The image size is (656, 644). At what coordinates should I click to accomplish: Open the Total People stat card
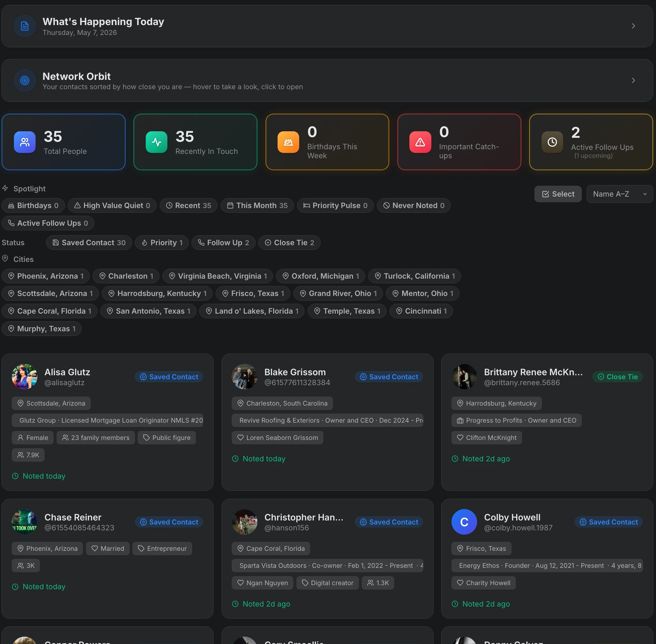coord(63,142)
